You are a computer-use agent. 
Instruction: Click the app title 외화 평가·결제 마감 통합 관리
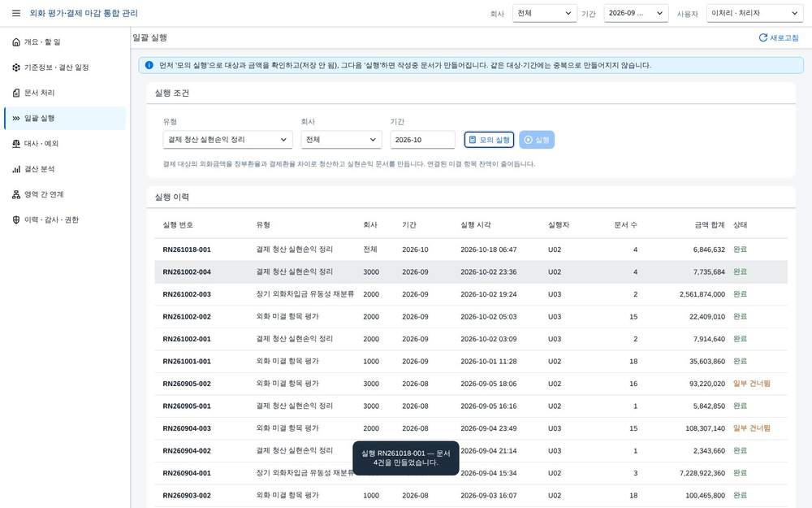pos(84,13)
